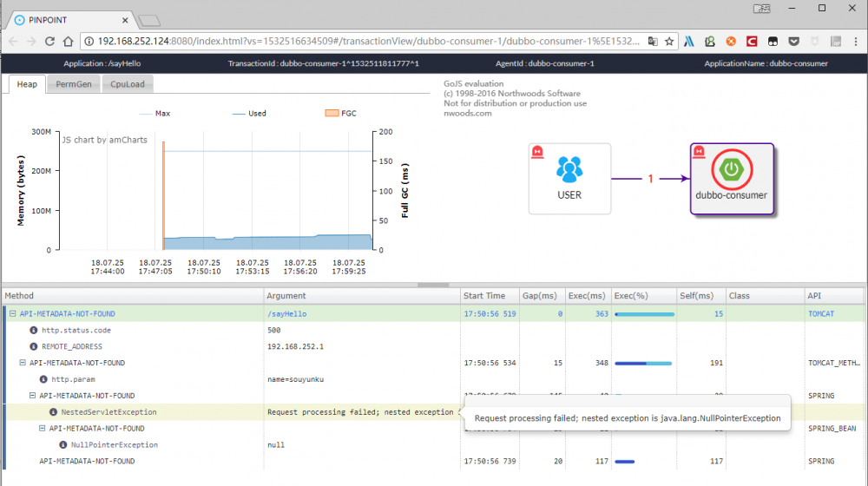The width and height of the screenshot is (868, 486).
Task: Click the Pocket shield-shaped extension icon
Action: [794, 41]
